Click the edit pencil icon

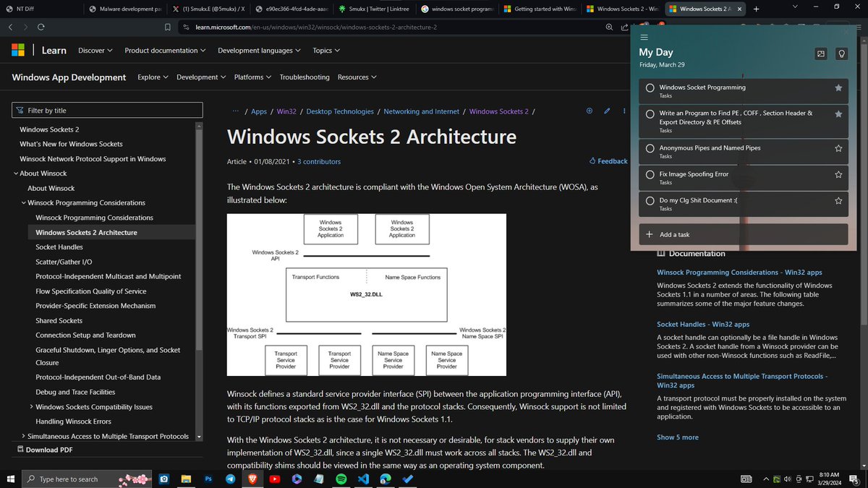click(x=607, y=111)
